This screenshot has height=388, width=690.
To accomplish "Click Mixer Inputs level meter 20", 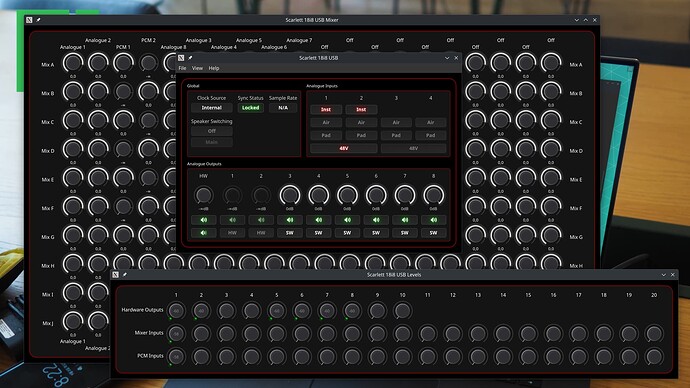I will pos(654,333).
